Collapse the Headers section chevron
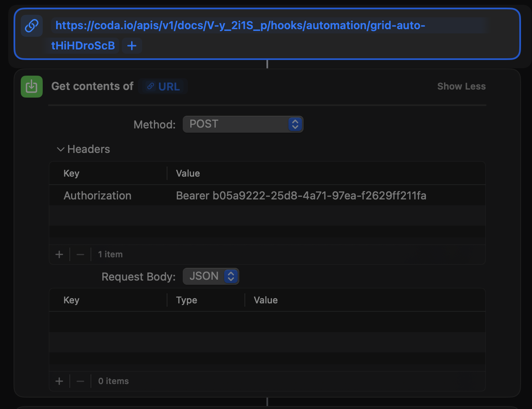 point(60,149)
